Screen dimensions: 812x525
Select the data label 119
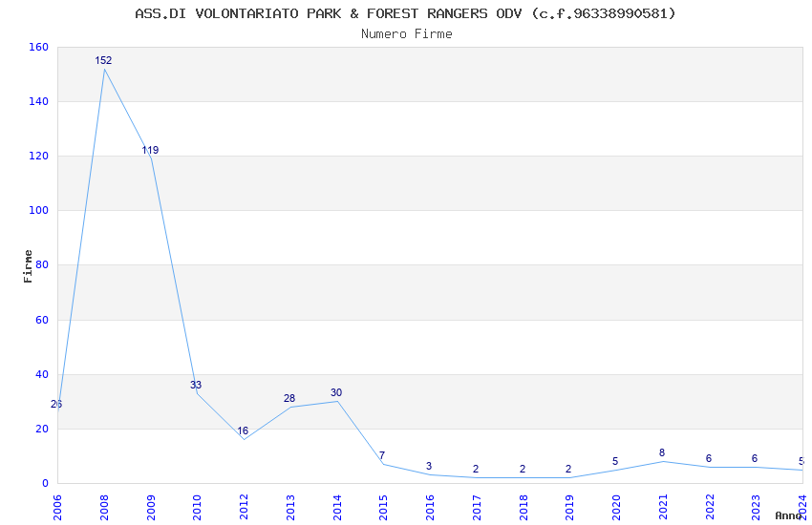150,150
